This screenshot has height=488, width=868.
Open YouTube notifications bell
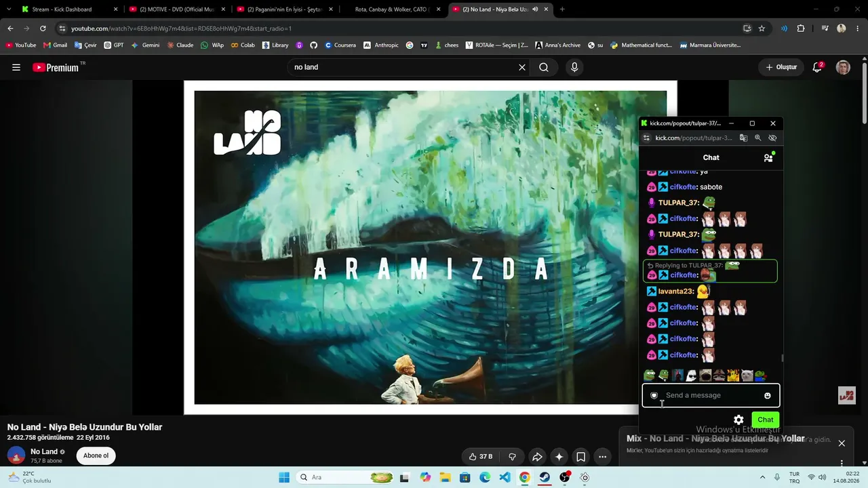818,67
